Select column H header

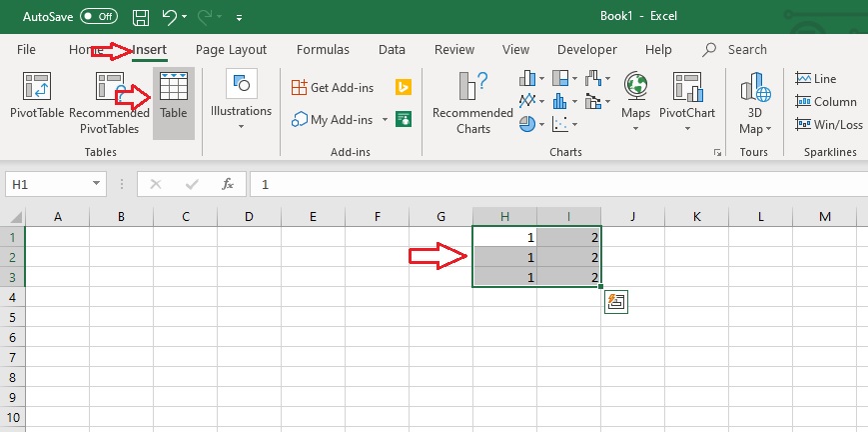point(504,217)
